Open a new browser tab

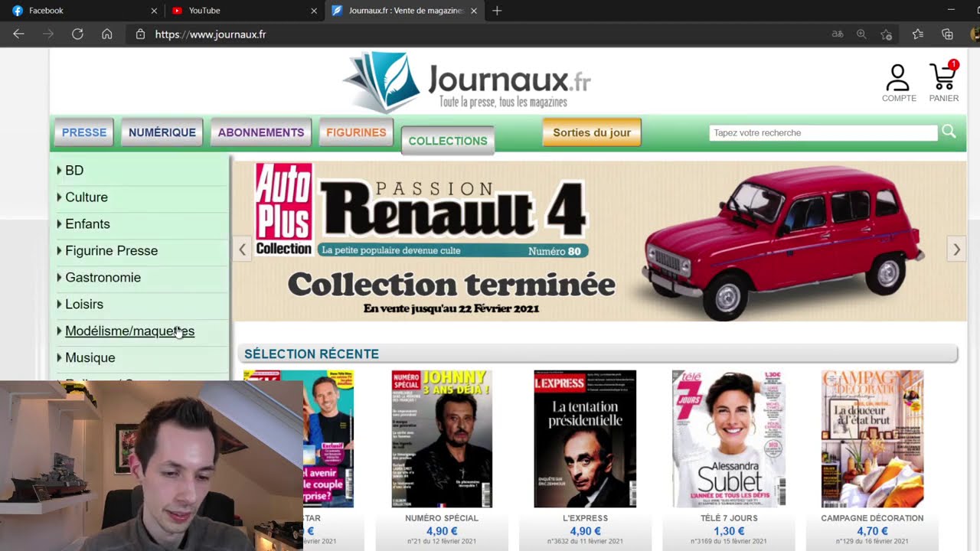click(x=497, y=11)
